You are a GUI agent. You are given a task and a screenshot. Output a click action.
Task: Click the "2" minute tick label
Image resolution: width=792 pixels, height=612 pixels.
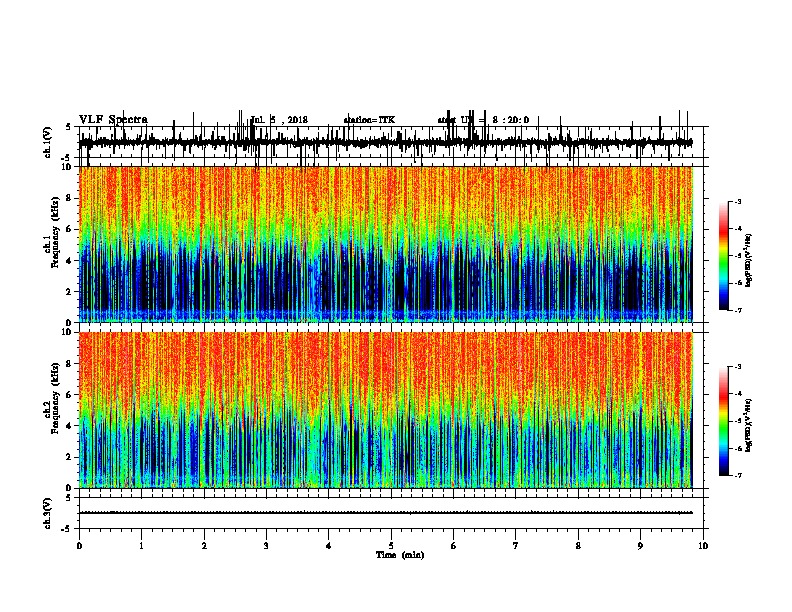tap(204, 546)
